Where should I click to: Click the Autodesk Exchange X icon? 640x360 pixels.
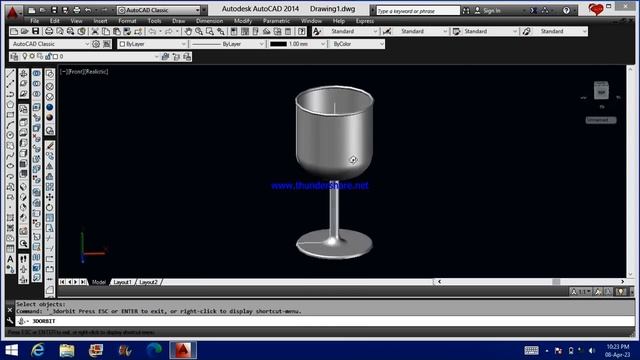pyautogui.click(x=533, y=11)
